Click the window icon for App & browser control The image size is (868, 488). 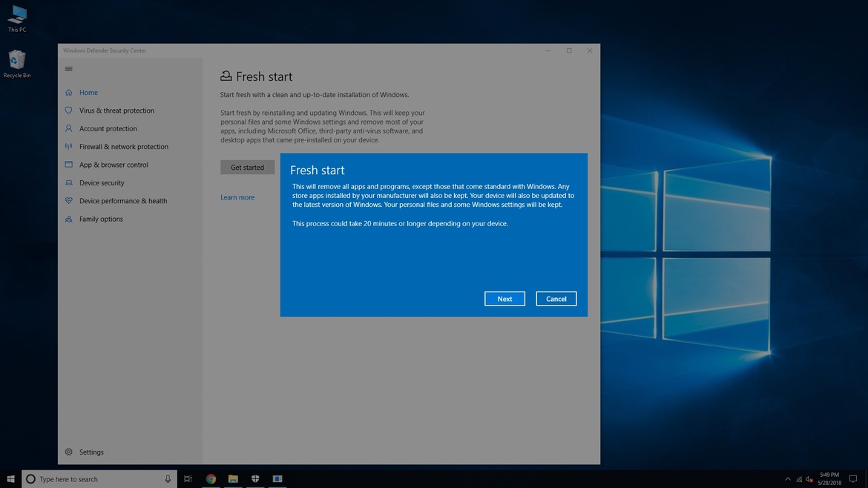tap(69, 165)
